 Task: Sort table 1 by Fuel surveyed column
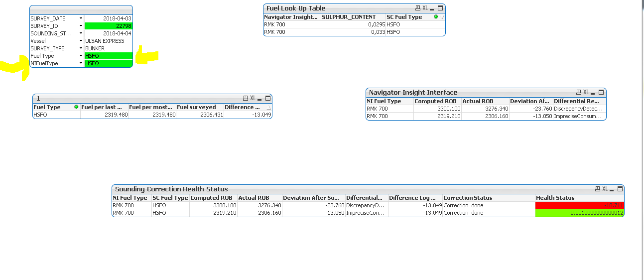(x=200, y=107)
